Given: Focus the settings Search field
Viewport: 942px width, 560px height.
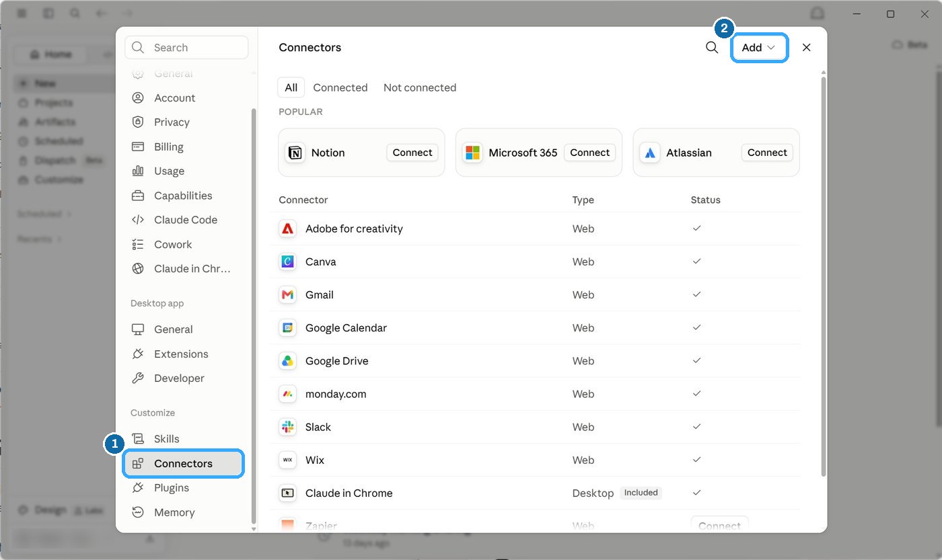Looking at the screenshot, I should tap(186, 48).
